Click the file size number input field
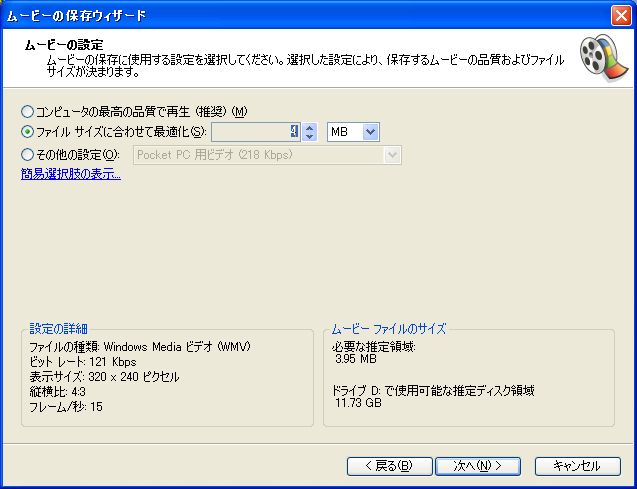This screenshot has height=489, width=637. [255, 132]
